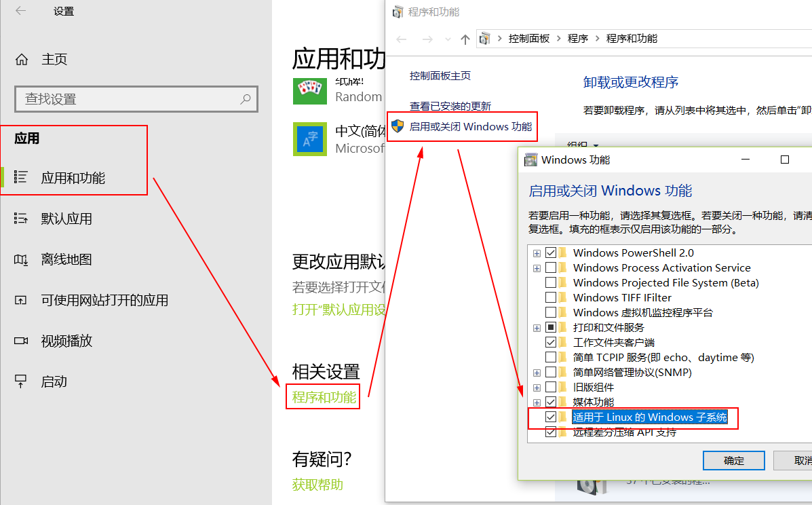Image resolution: width=812 pixels, height=505 pixels.
Task: Toggle 打印和文件服务 checkbox
Action: [551, 327]
